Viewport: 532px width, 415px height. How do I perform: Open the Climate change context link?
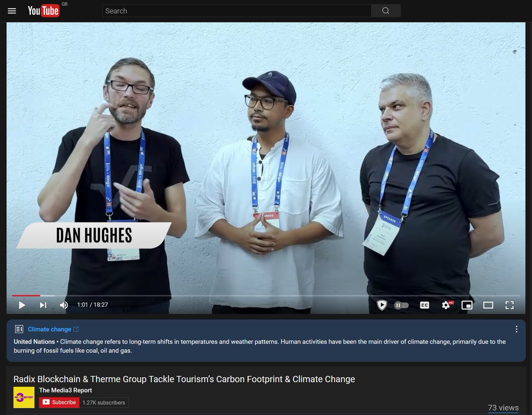click(53, 329)
